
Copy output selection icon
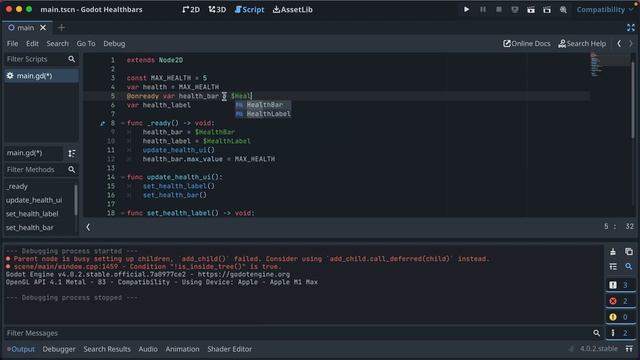coord(629,252)
